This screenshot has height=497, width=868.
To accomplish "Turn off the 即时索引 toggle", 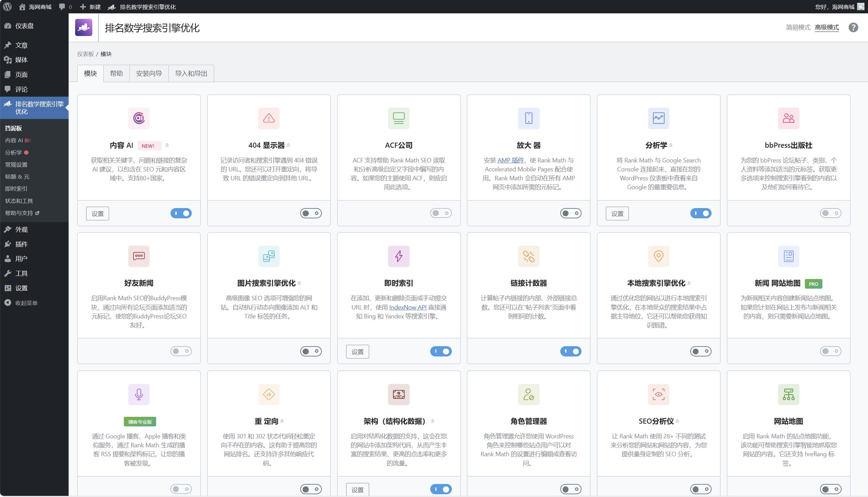I will click(x=441, y=351).
